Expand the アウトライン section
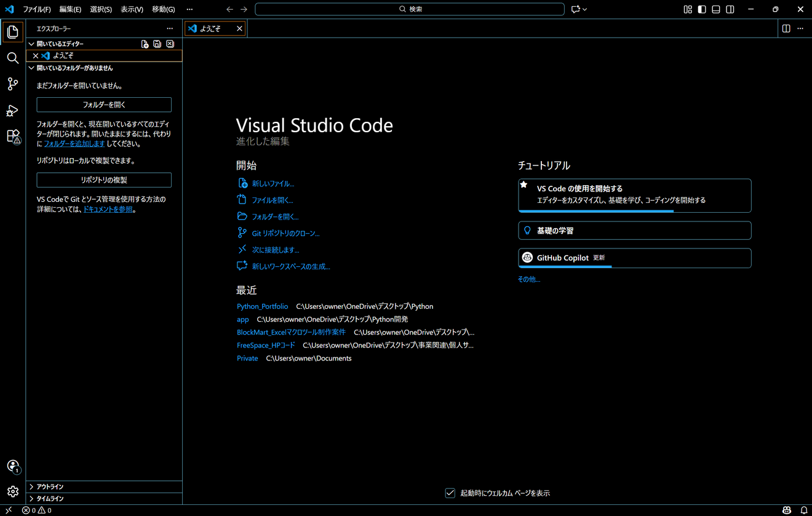This screenshot has width=812, height=516. pos(50,486)
